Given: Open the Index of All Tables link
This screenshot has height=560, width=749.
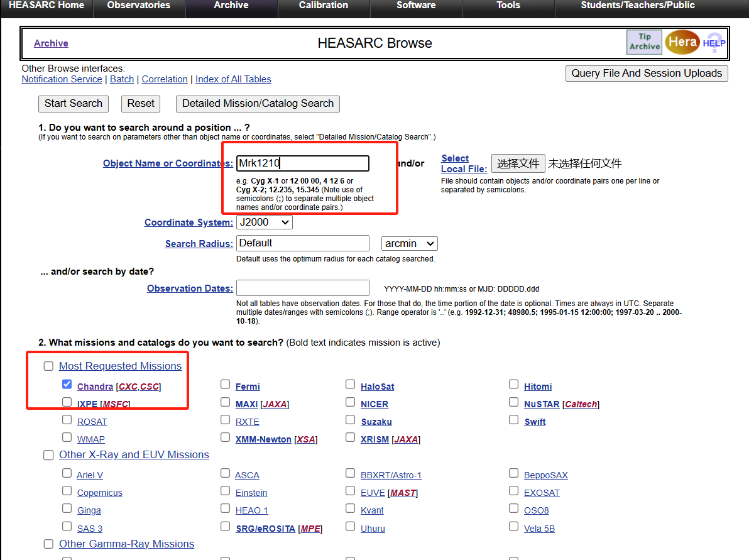Looking at the screenshot, I should pyautogui.click(x=233, y=79).
